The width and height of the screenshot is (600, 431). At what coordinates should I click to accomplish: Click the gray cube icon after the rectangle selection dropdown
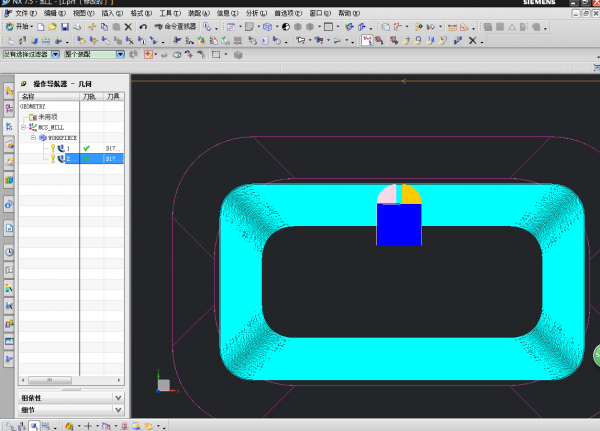point(238,55)
